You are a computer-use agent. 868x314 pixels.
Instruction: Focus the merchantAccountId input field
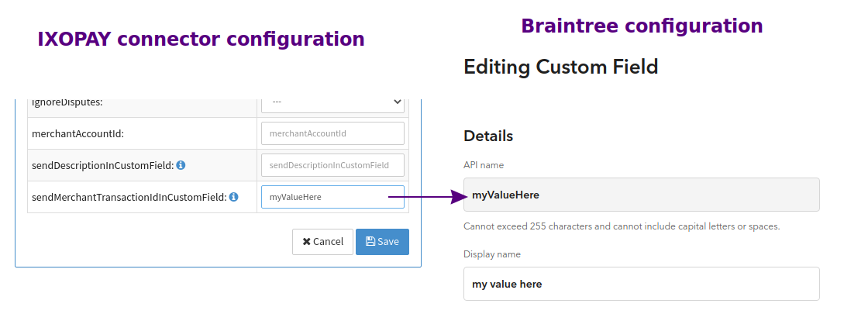332,133
